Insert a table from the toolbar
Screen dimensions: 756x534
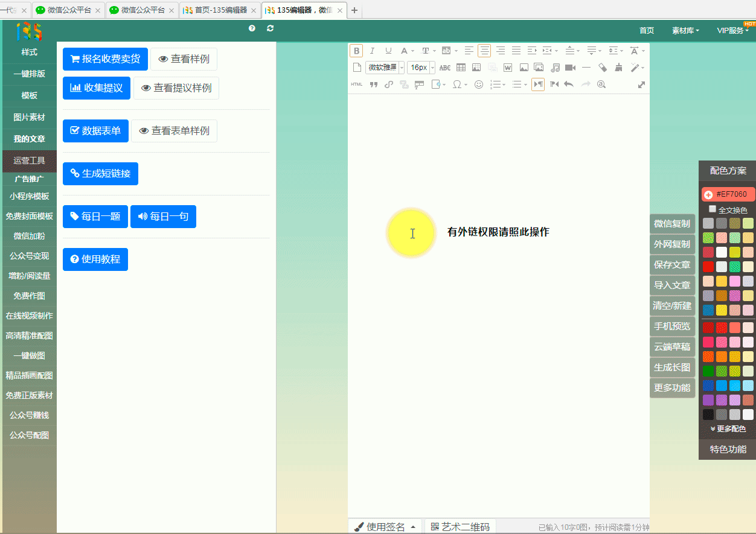461,68
